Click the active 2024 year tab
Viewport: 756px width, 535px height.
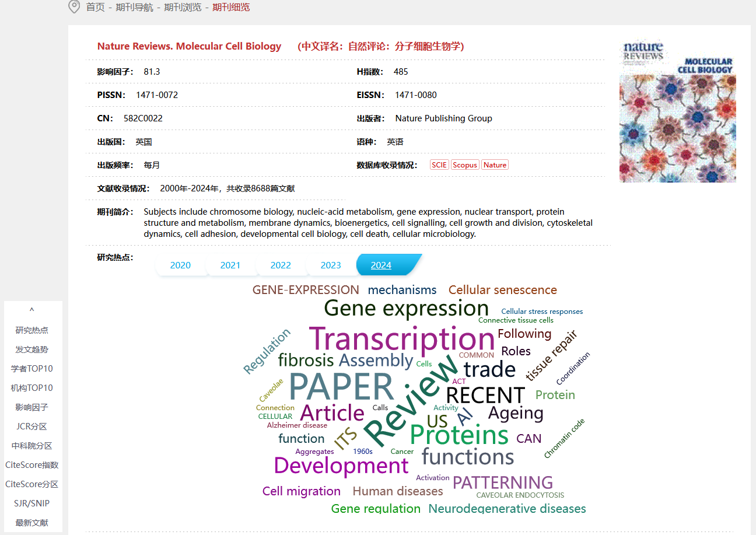(x=381, y=265)
